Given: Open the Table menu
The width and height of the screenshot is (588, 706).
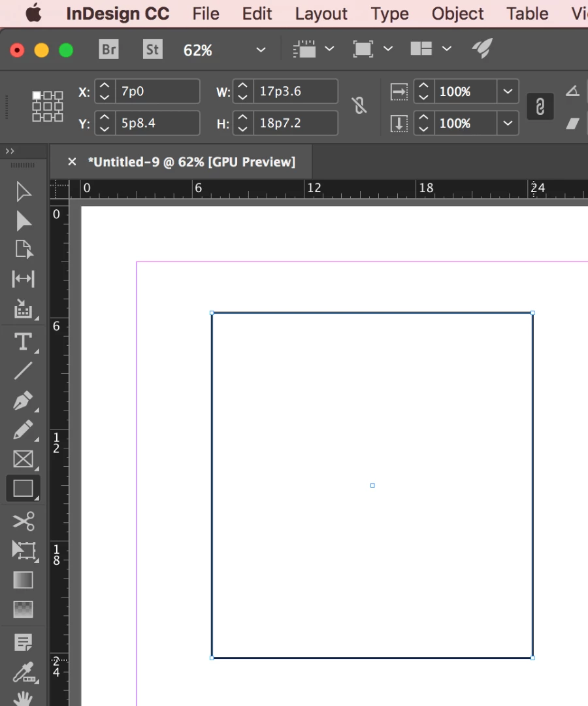Looking at the screenshot, I should coord(527,14).
